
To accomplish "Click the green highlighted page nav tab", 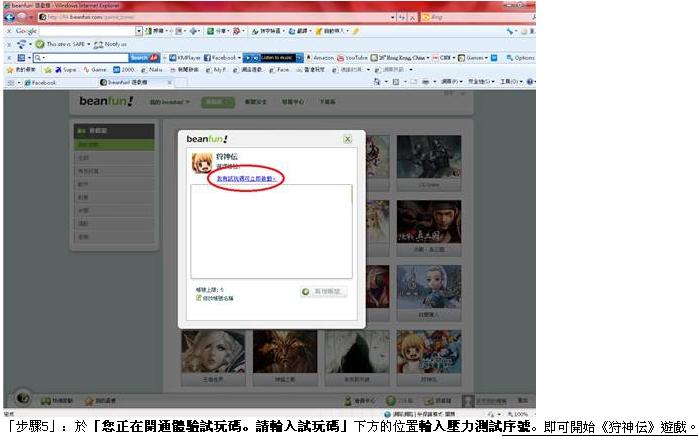I will coord(218,102).
